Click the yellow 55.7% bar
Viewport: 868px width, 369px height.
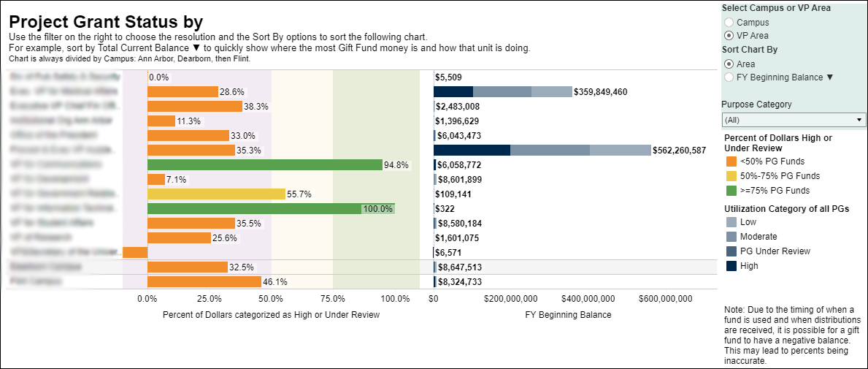[x=216, y=194]
